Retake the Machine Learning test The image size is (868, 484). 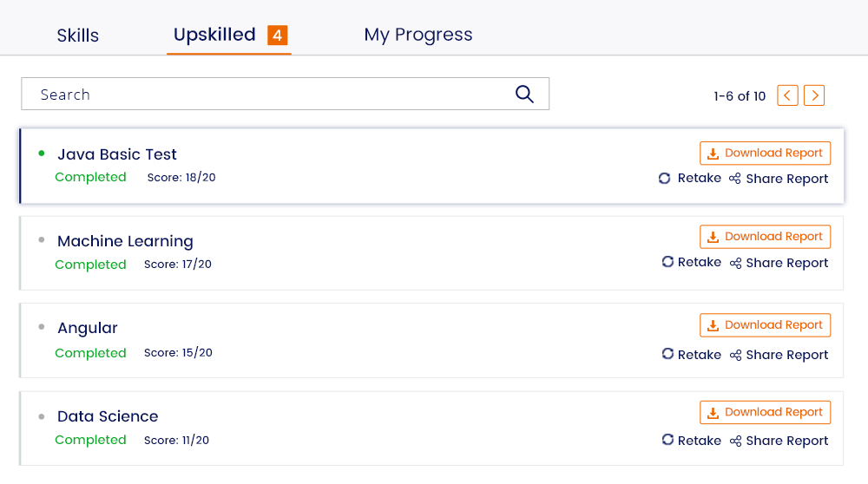pos(692,262)
